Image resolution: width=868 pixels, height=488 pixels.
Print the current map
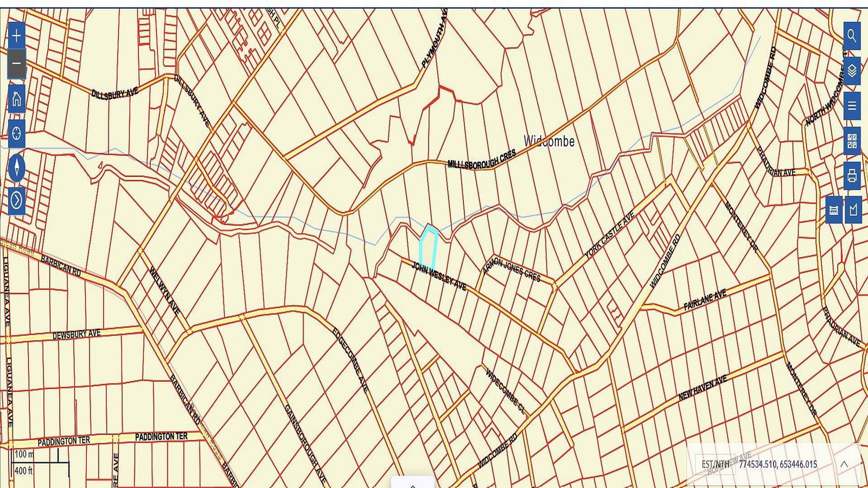coord(852,176)
